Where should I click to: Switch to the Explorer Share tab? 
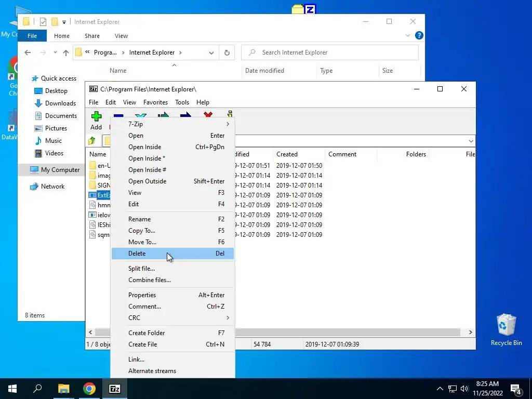pyautogui.click(x=92, y=36)
